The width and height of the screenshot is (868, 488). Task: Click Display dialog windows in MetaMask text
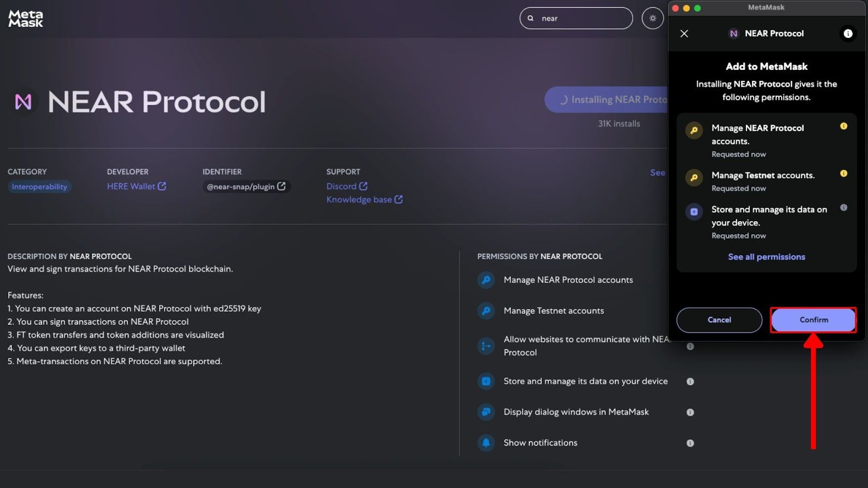[x=576, y=412]
